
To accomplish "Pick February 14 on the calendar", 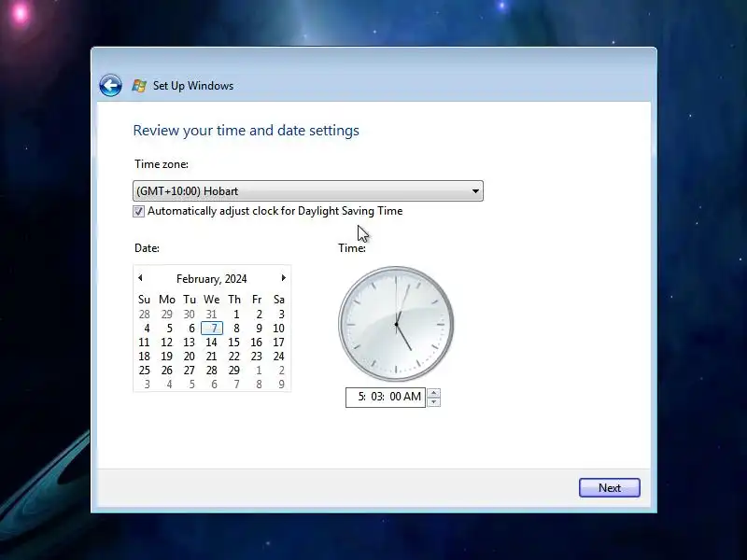I will click(x=212, y=343).
